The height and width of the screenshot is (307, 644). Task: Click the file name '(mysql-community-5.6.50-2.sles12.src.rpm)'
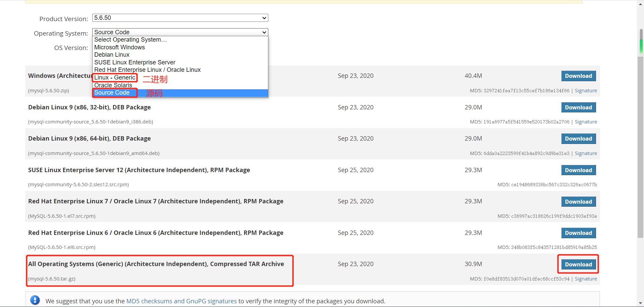coord(78,185)
